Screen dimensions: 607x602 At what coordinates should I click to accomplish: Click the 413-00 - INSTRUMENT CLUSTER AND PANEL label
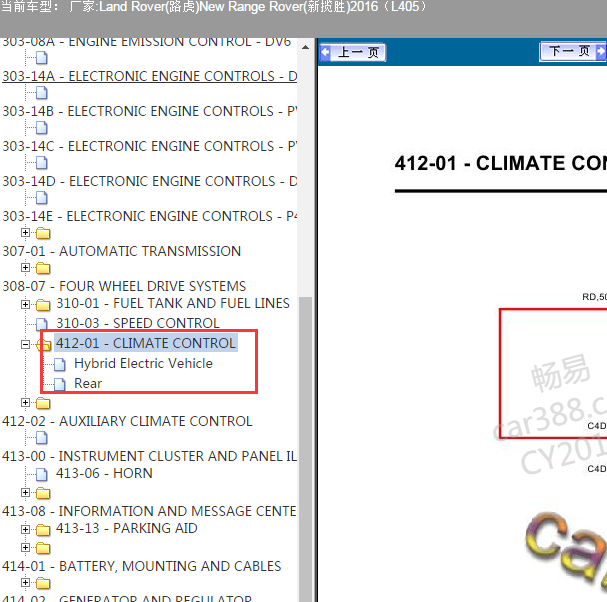tap(149, 456)
